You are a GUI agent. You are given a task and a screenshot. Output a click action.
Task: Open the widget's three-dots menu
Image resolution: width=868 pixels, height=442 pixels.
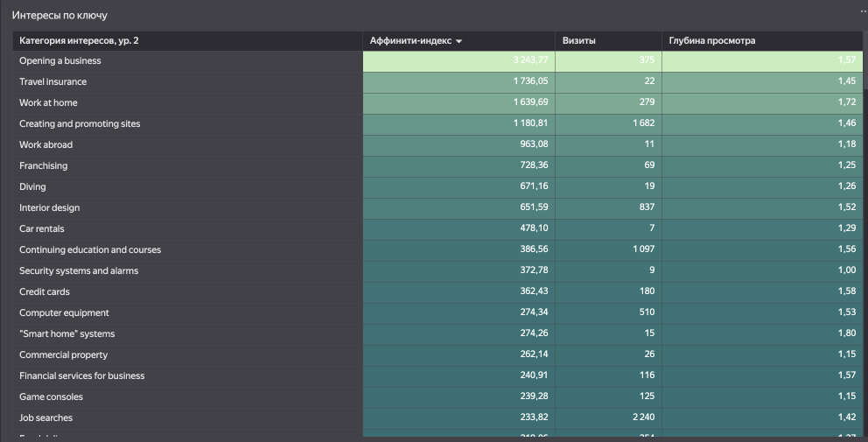coord(862,9)
